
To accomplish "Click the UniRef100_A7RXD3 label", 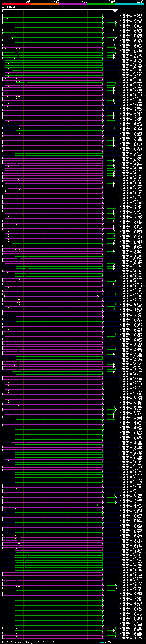I will [x=131, y=296].
